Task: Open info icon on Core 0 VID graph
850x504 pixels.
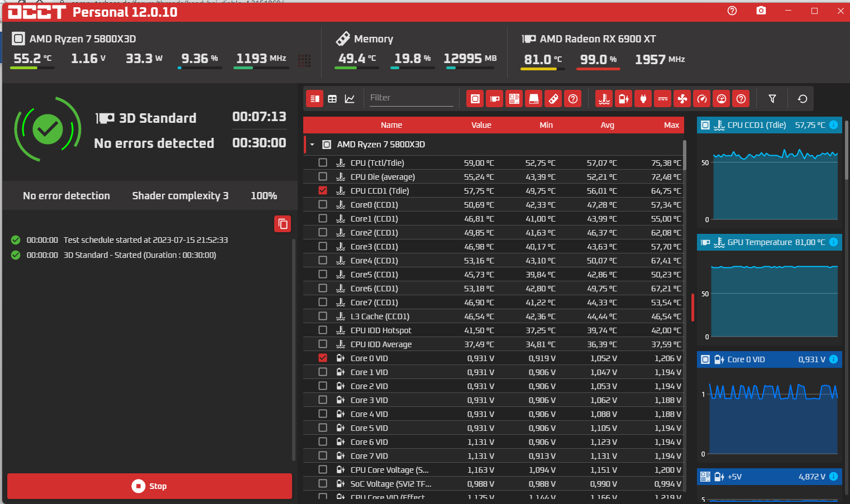Action: [x=833, y=359]
